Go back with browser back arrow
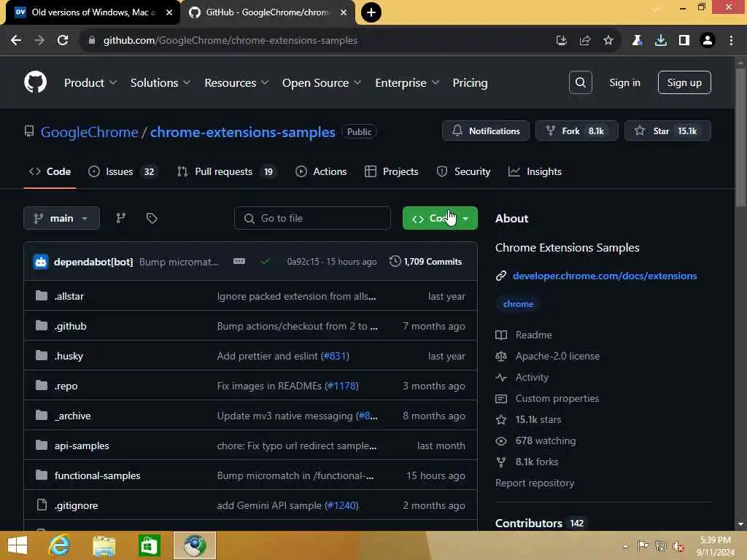 16,41
